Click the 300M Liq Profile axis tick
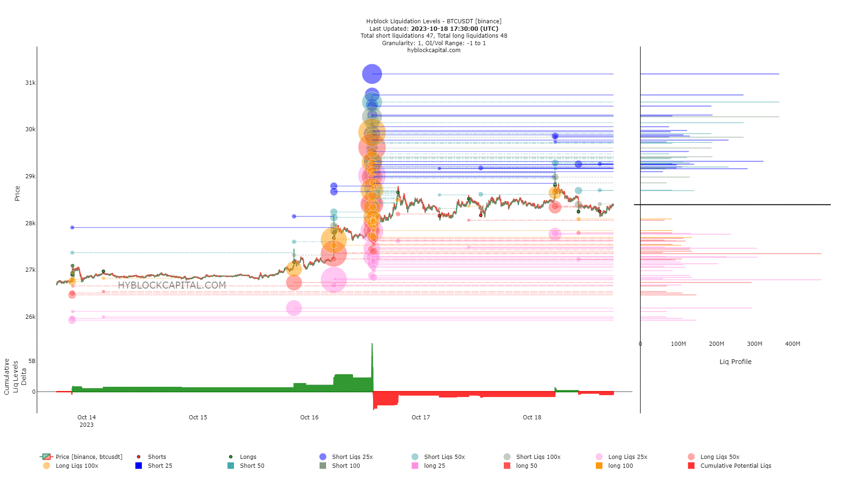The width and height of the screenshot is (868, 478). click(754, 344)
